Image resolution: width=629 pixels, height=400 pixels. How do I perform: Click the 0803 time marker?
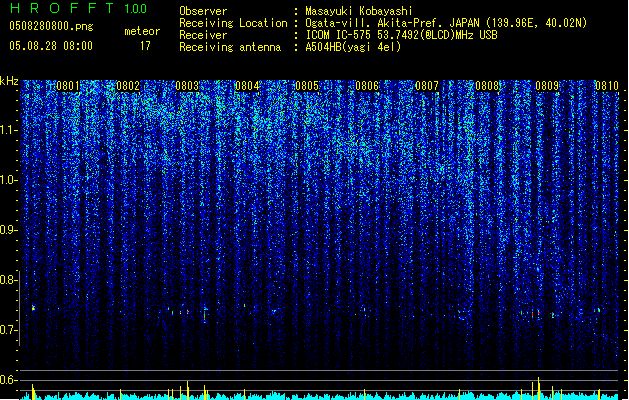click(187, 86)
